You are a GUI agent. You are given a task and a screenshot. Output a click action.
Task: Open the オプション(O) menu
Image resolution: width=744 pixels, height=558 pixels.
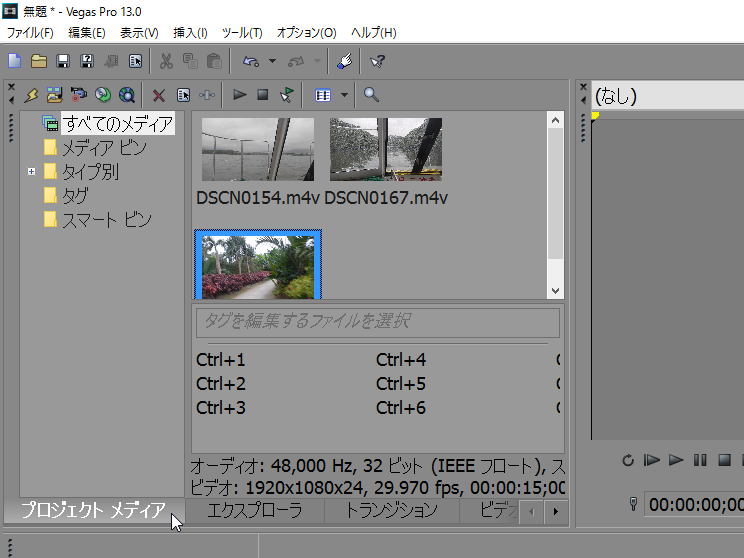click(x=307, y=33)
